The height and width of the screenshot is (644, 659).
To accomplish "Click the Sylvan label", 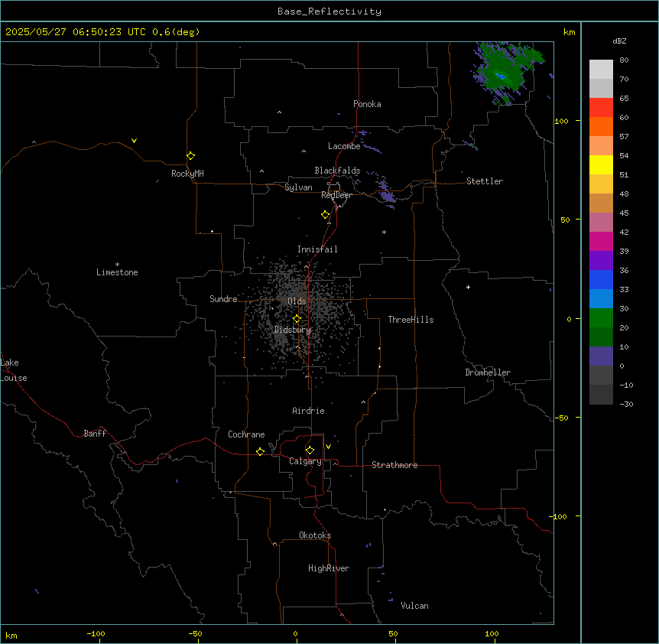I will 298,187.
